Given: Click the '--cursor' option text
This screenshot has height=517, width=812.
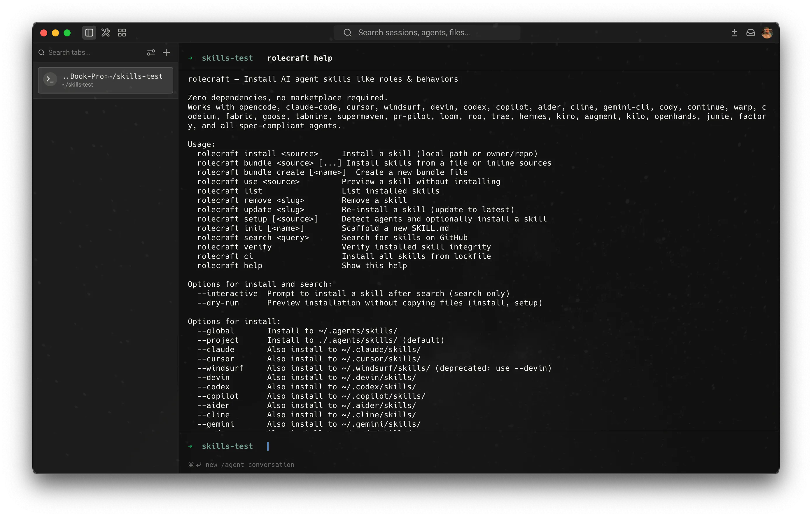Looking at the screenshot, I should [x=216, y=359].
